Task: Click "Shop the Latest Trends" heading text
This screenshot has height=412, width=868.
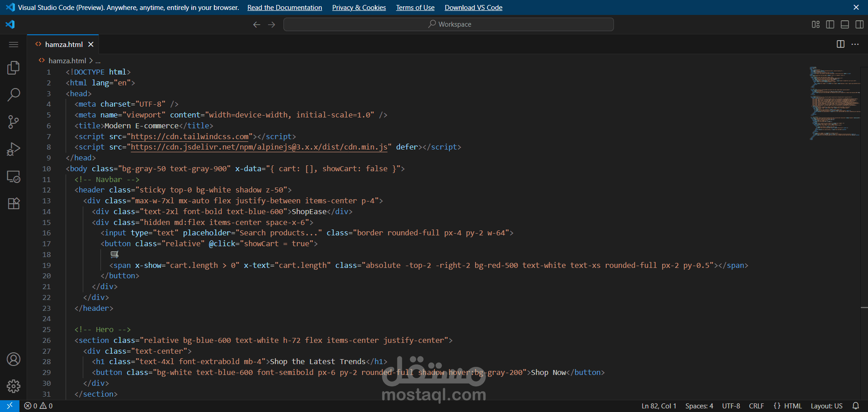Action: coord(318,362)
